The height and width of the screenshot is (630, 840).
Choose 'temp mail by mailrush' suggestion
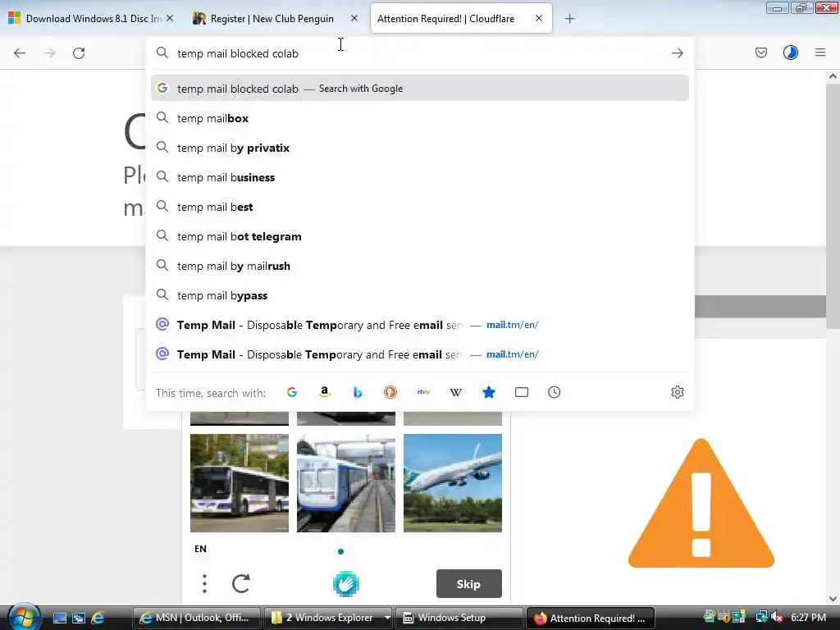coord(420,266)
